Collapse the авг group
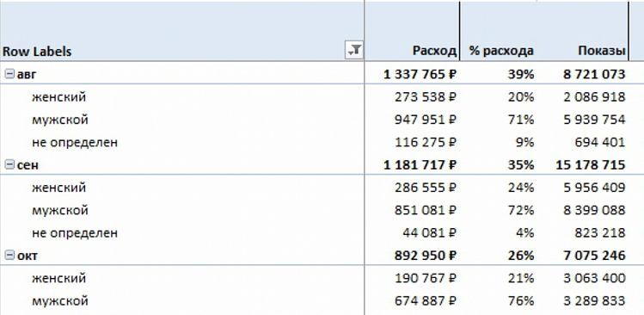This screenshot has height=315, width=644. coord(9,74)
